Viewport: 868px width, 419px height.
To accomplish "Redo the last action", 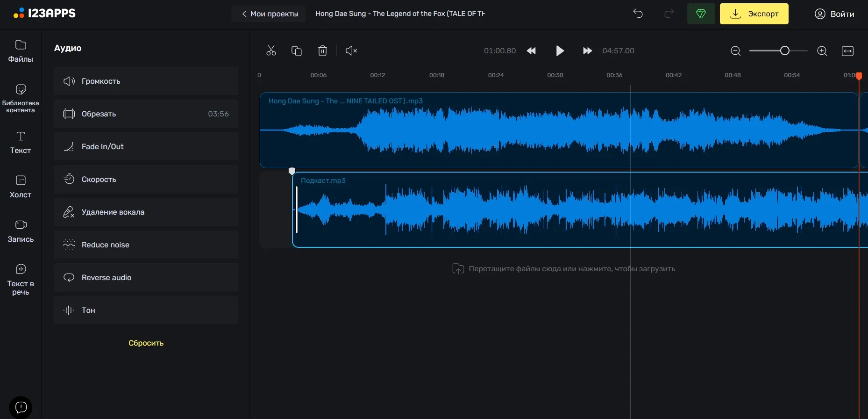I will (669, 14).
